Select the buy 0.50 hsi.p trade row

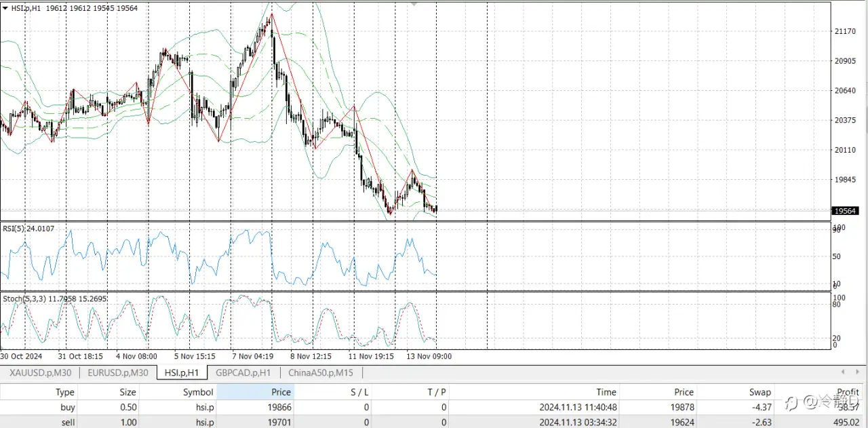tap(434, 407)
